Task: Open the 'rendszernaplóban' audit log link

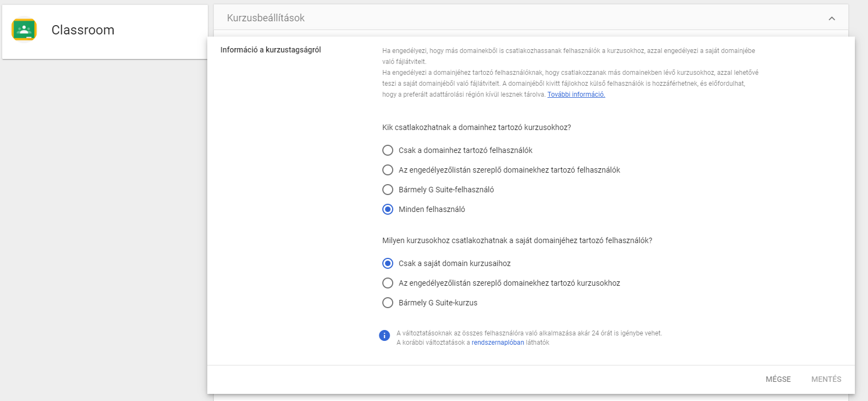Action: pyautogui.click(x=498, y=343)
